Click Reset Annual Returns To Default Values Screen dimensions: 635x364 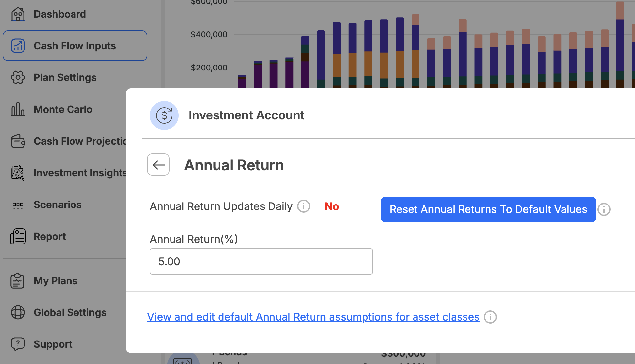tap(488, 209)
